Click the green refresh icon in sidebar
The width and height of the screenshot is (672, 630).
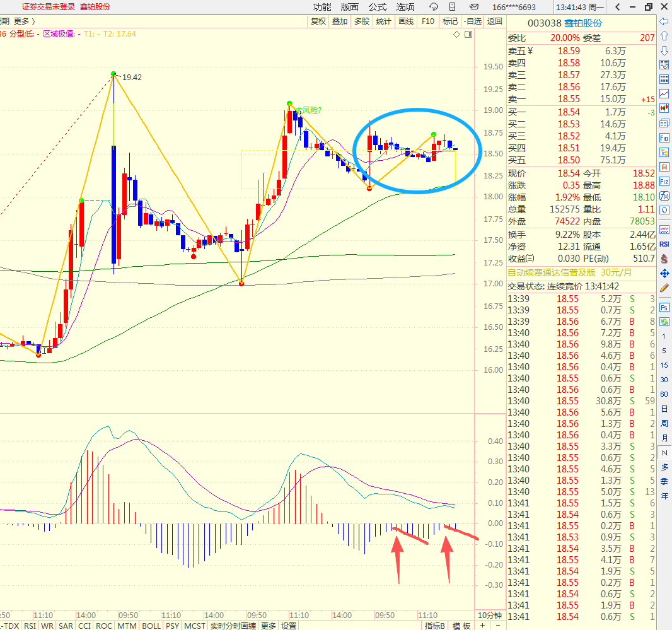(664, 322)
